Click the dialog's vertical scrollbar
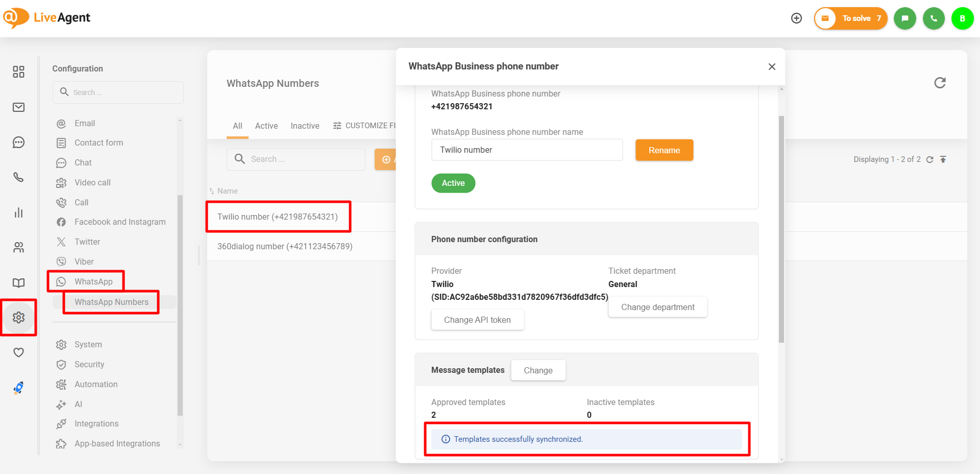Image resolution: width=980 pixels, height=474 pixels. click(x=781, y=229)
